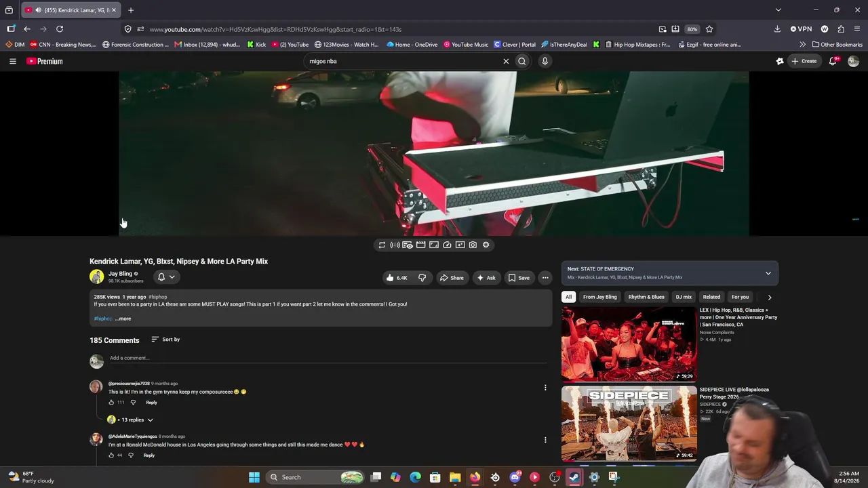This screenshot has width=868, height=488.
Task: Take a video screenshot with camera icon
Action: [473, 245]
